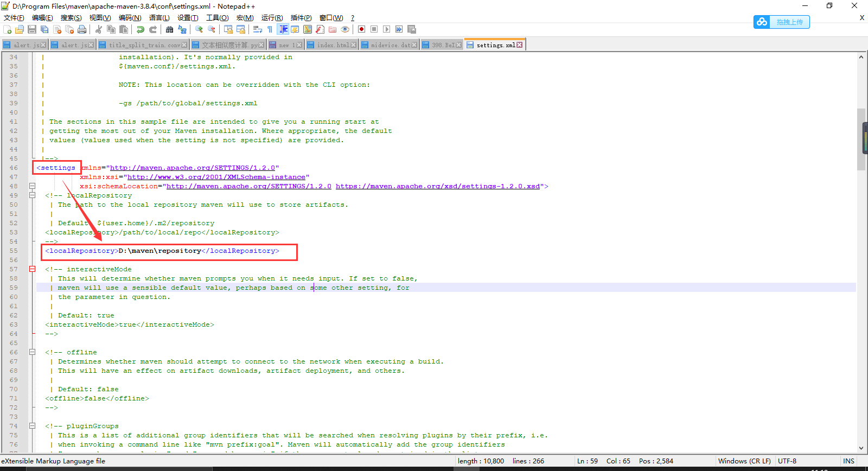868x471 pixels.
Task: Click the Close All documents toolbar icon
Action: click(x=69, y=29)
